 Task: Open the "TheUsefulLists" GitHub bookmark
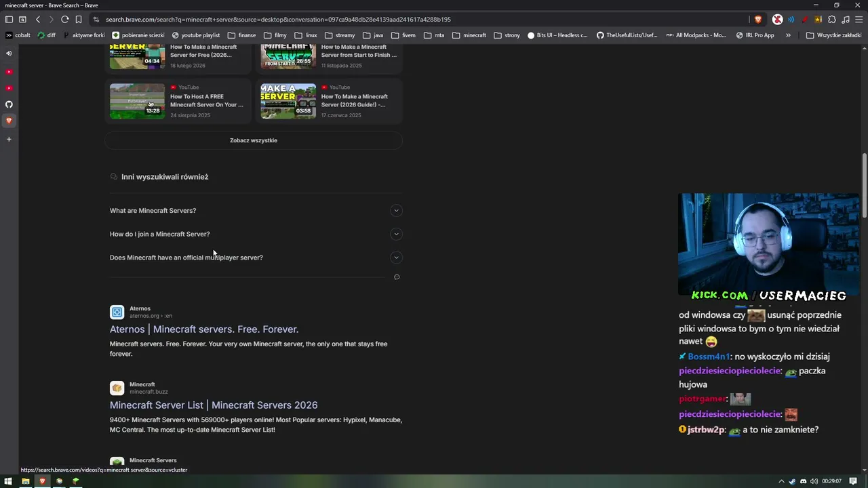(627, 35)
